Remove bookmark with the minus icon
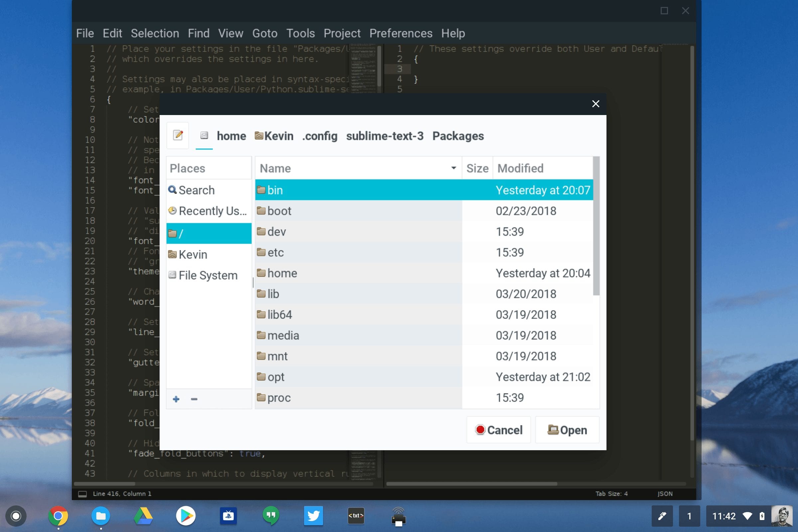 194,399
